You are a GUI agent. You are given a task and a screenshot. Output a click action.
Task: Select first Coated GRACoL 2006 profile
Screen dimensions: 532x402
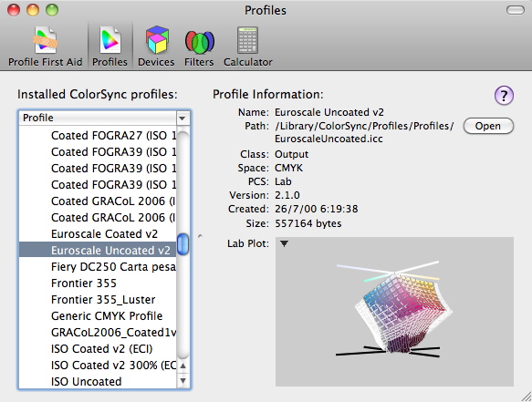[98, 201]
